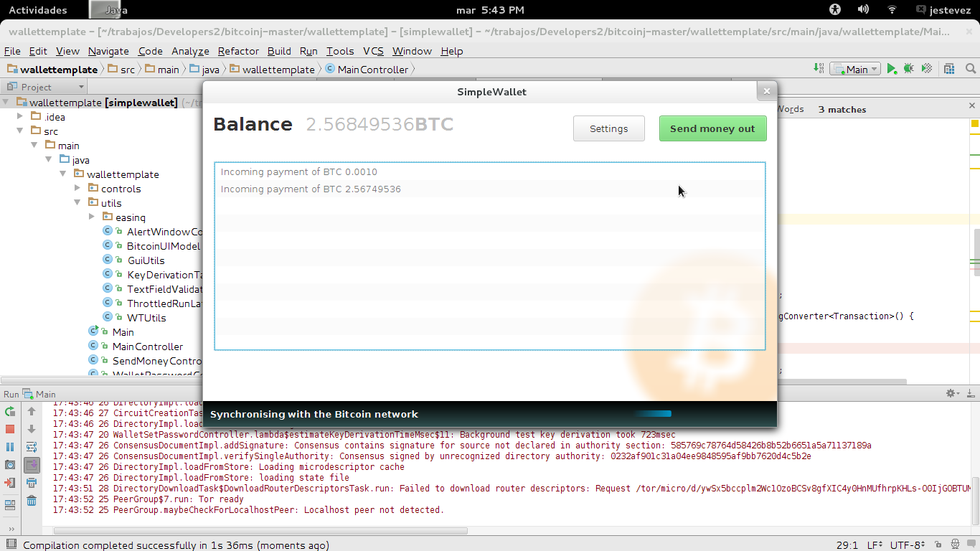Click the Hector inspections icon in status bar
The width and height of the screenshot is (980, 551).
954,545
